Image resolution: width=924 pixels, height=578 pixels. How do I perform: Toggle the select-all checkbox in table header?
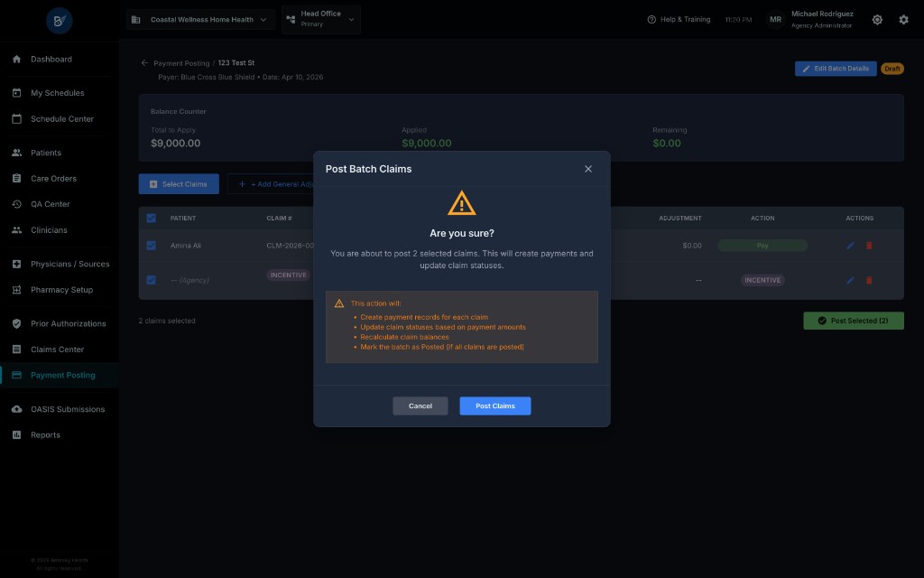coord(151,219)
